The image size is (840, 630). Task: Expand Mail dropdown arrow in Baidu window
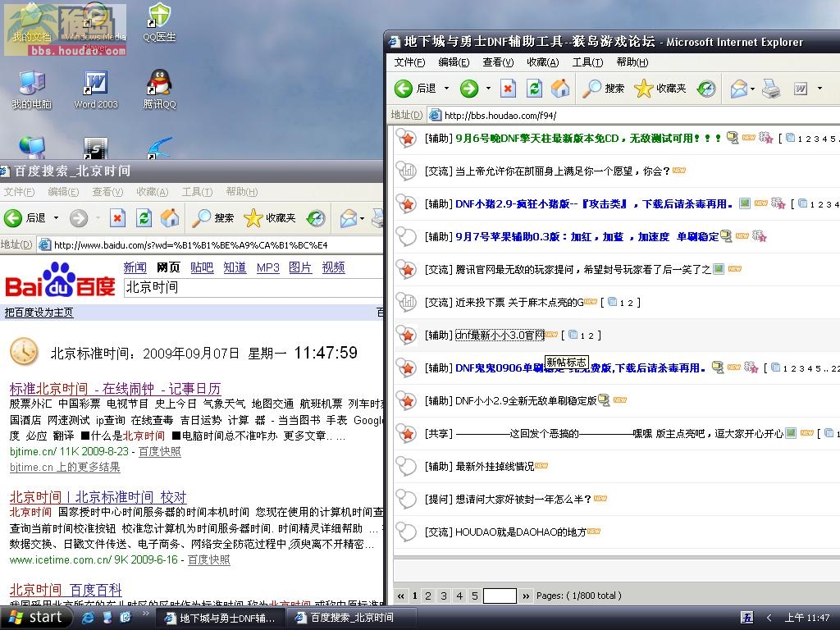[x=362, y=218]
